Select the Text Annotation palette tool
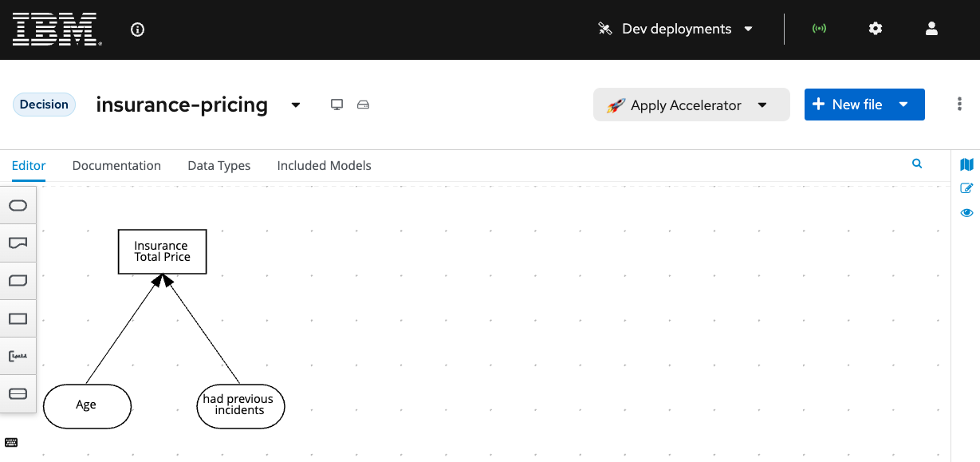Screen dimensions: 980x462 pos(18,356)
